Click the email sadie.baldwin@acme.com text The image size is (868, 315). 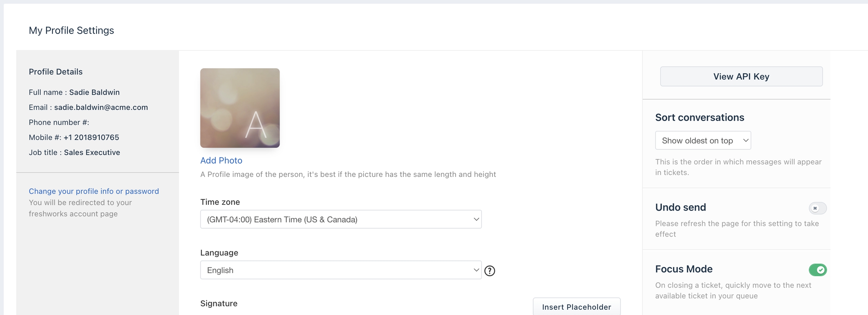click(101, 107)
